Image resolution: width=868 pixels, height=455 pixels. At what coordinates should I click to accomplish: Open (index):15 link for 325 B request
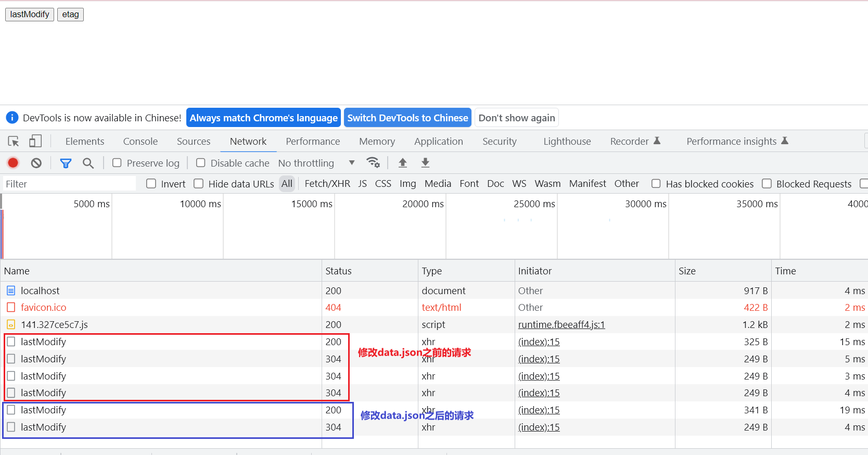pyautogui.click(x=539, y=342)
